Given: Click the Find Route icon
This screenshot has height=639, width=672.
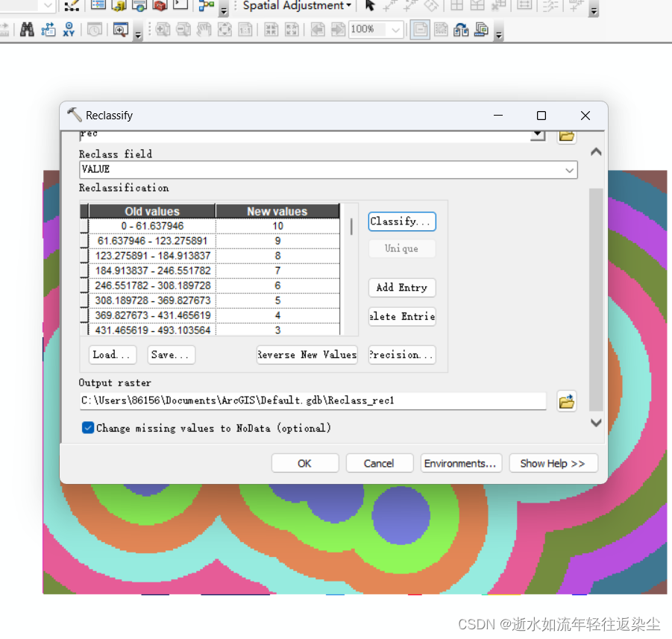Looking at the screenshot, I should click(48, 30).
